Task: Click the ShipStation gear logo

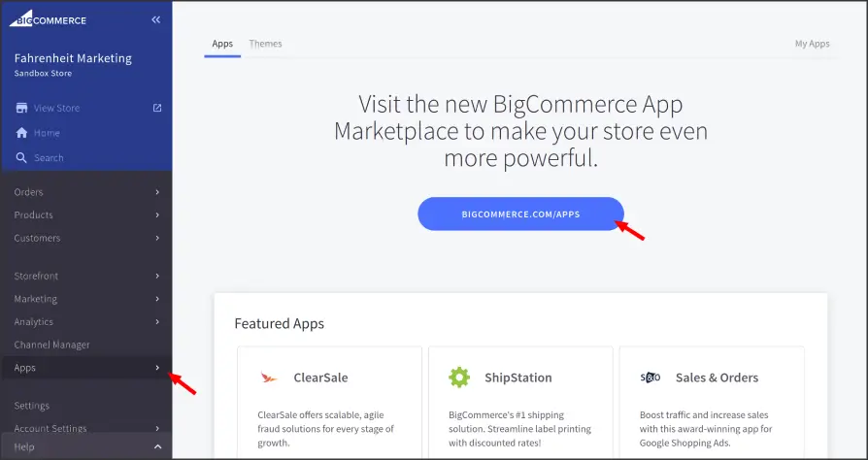Action: coord(459,378)
